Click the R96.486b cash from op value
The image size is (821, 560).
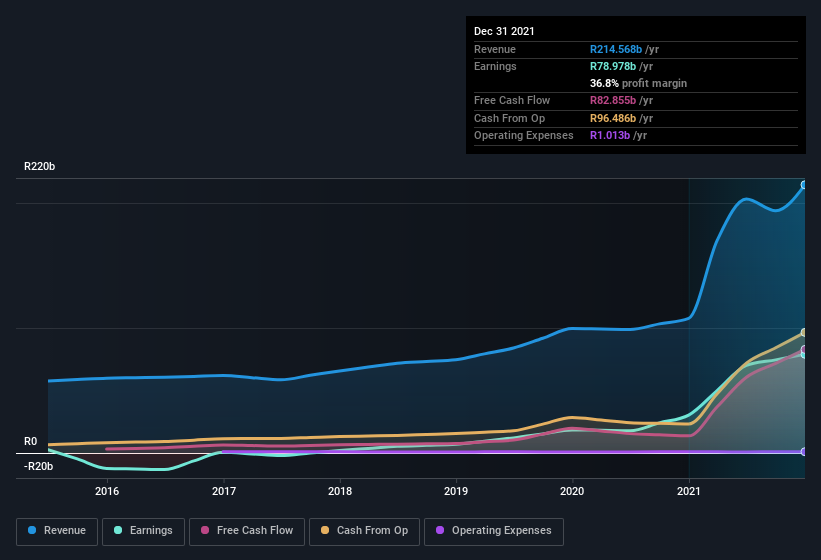613,118
